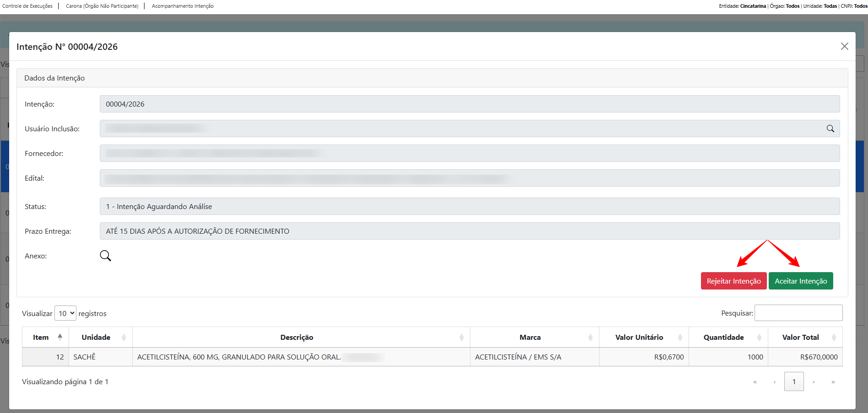Sort by Valor Unitário column
The width and height of the screenshot is (868, 413).
pos(639,337)
